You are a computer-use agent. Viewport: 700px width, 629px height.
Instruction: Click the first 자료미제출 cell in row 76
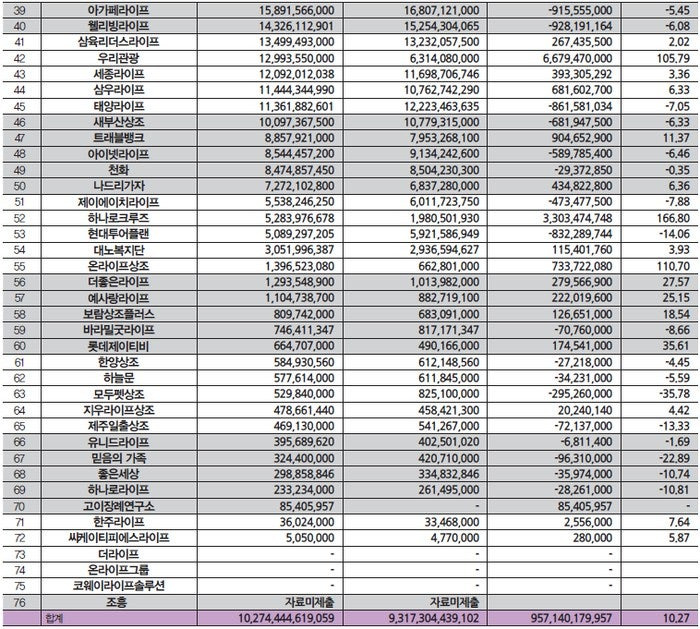pyautogui.click(x=309, y=603)
